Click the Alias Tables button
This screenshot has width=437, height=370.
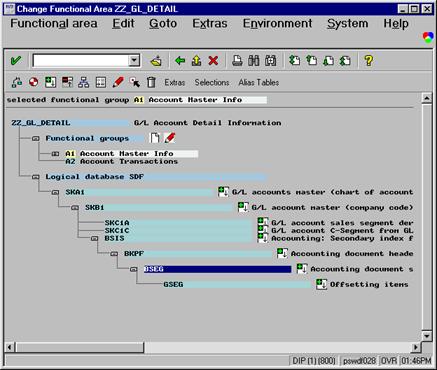click(259, 82)
